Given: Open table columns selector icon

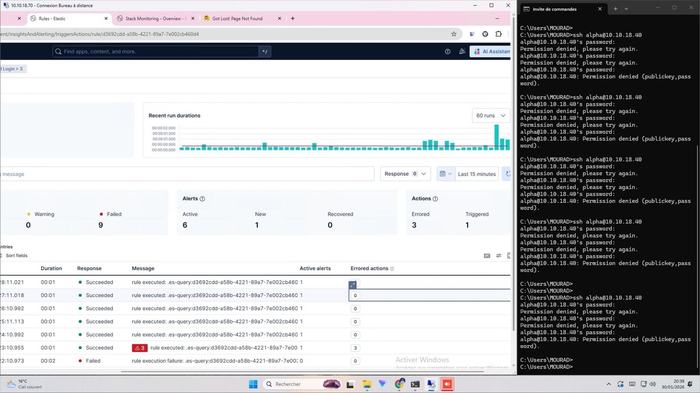Looking at the screenshot, I should 499,255.
